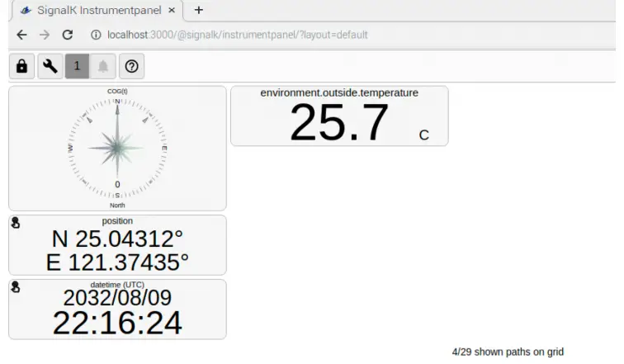Screen dimensions: 624x364
Task: Click the 'datetime (UTC)' label
Action: tap(117, 285)
